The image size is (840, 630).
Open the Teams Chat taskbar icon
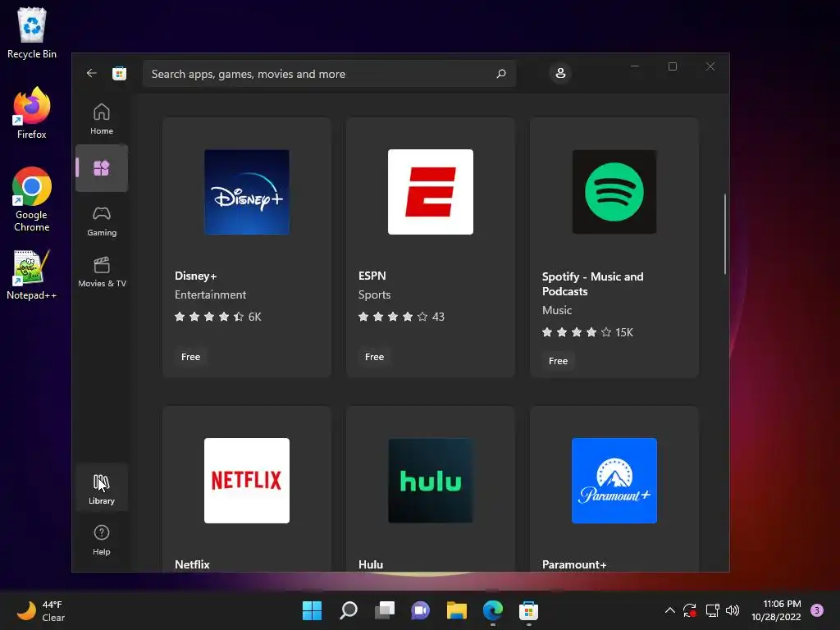tap(421, 610)
